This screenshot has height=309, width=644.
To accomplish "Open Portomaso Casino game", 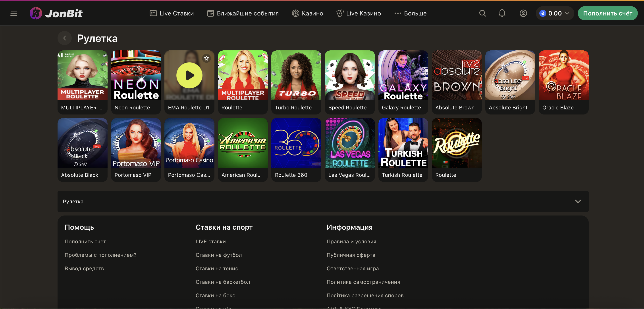I will pos(189,150).
